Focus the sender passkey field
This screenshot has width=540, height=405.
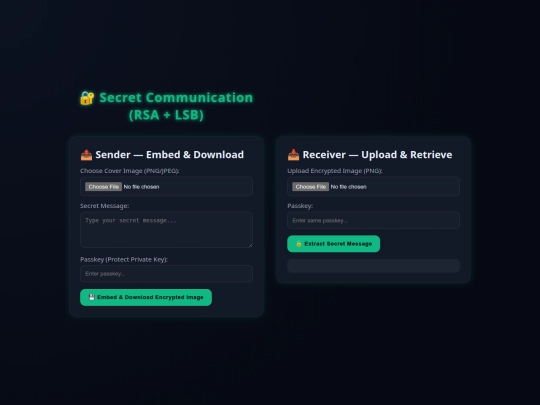point(166,274)
